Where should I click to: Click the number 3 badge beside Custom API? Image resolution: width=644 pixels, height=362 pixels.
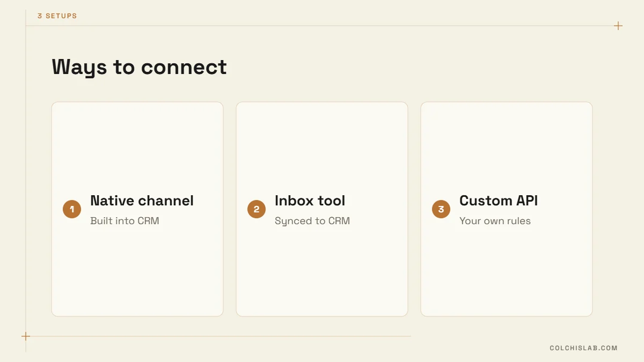[x=441, y=209]
